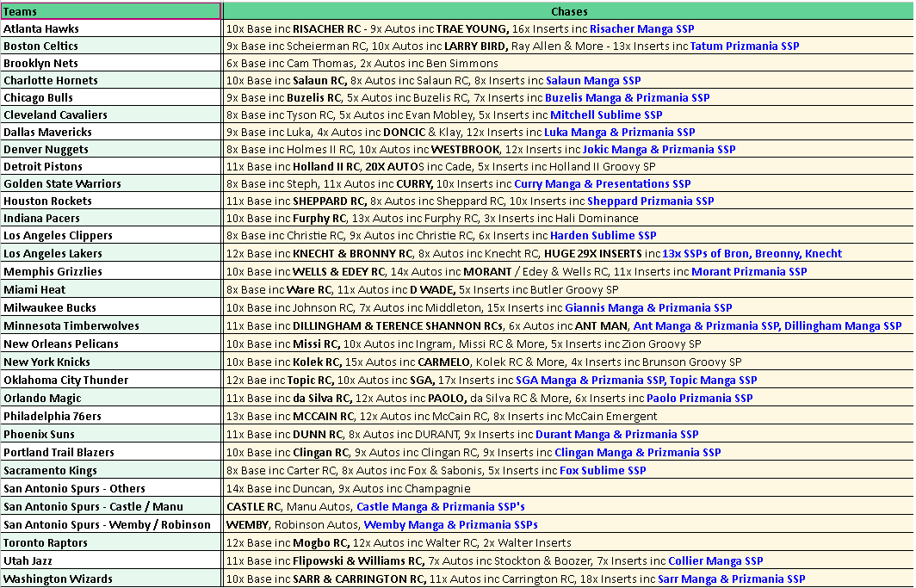Click the Fox Sublime SSP link
Screen dimensions: 916x588
(603, 470)
